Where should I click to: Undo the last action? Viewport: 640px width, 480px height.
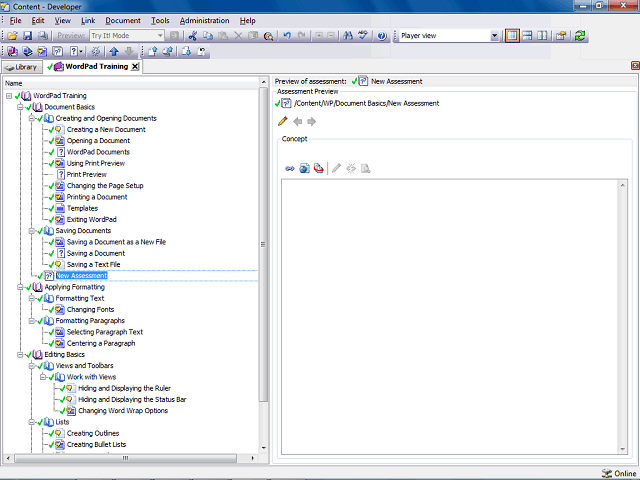click(287, 36)
